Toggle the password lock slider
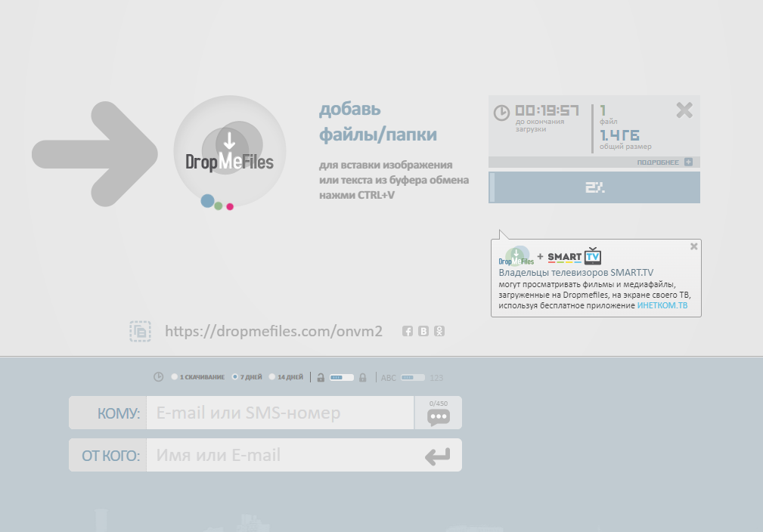 point(342,377)
